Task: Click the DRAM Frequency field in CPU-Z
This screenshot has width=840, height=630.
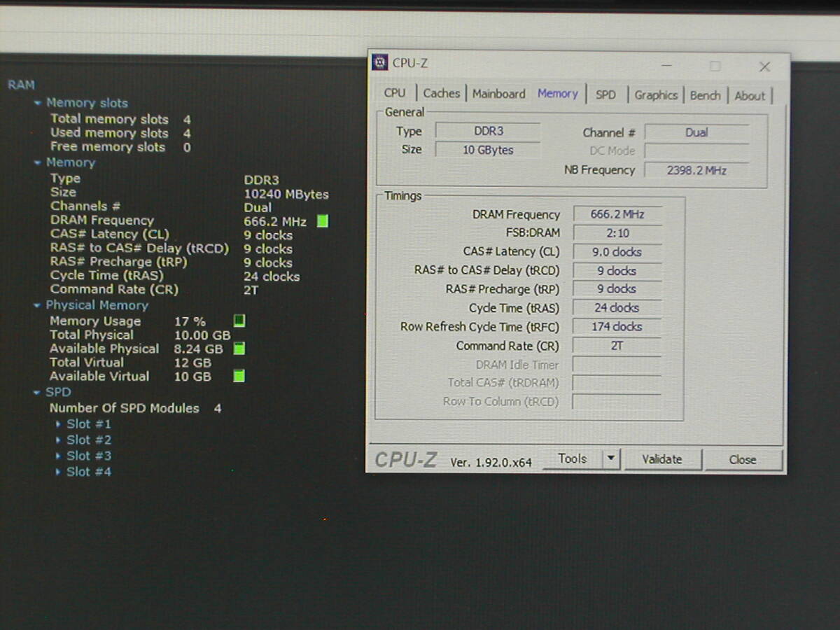Action: click(x=617, y=214)
